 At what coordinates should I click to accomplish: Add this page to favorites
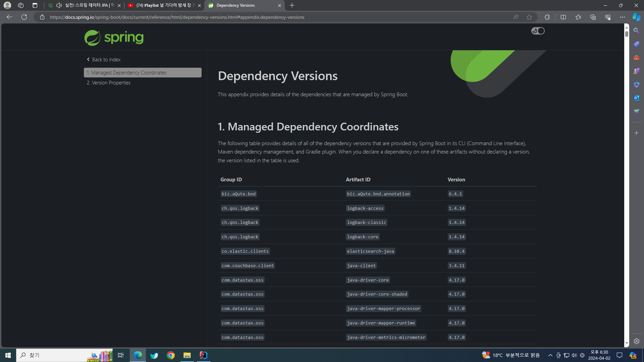click(x=529, y=17)
